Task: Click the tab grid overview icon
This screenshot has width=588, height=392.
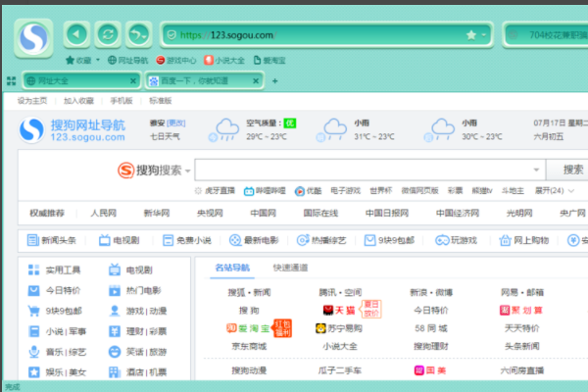Action: [x=11, y=80]
